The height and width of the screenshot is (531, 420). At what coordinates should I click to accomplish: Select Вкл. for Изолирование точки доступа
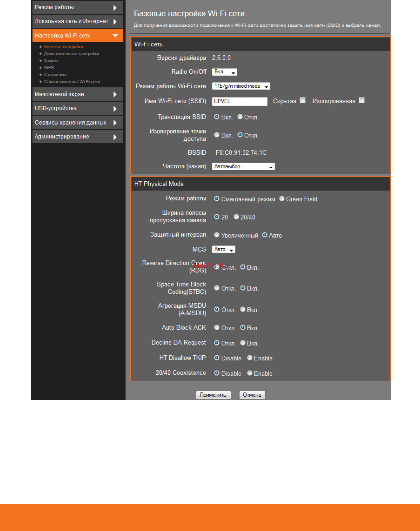[217, 135]
